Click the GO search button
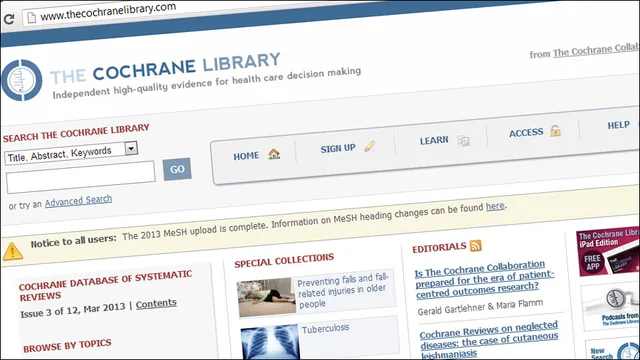Viewport: 640px width, 360px height. [177, 169]
